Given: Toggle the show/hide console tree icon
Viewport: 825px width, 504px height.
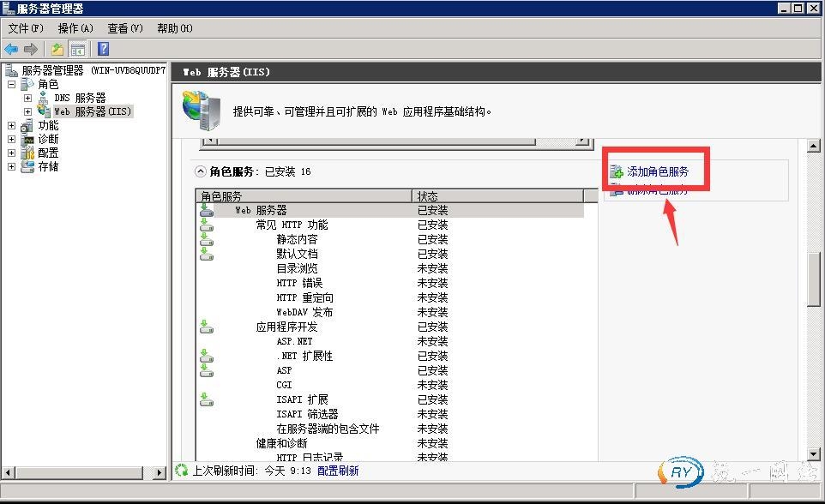Looking at the screenshot, I should tap(77, 49).
